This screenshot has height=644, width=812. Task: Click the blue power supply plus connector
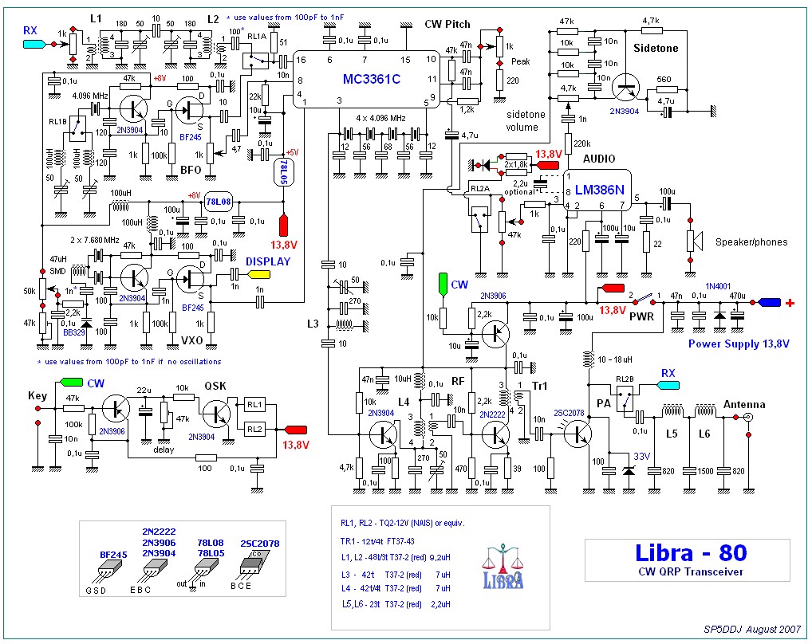(768, 303)
